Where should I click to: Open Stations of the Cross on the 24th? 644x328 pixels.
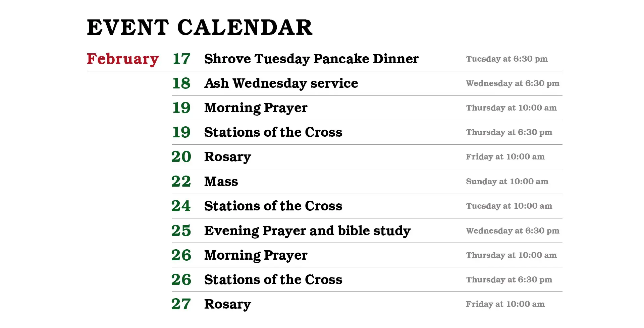pos(273,206)
